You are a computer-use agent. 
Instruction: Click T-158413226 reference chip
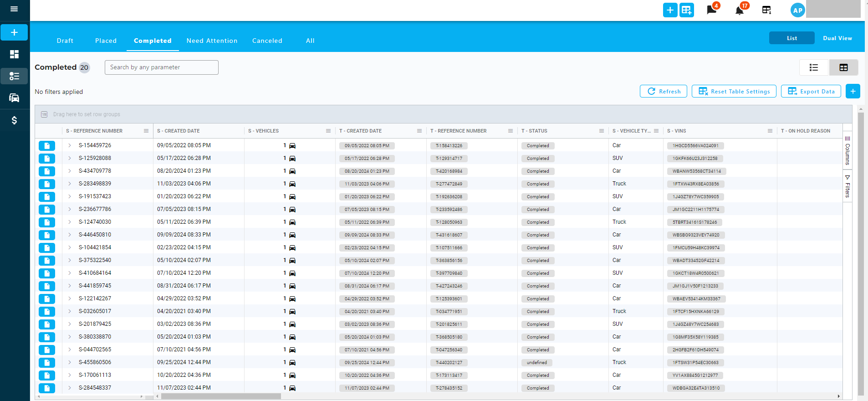coord(449,146)
